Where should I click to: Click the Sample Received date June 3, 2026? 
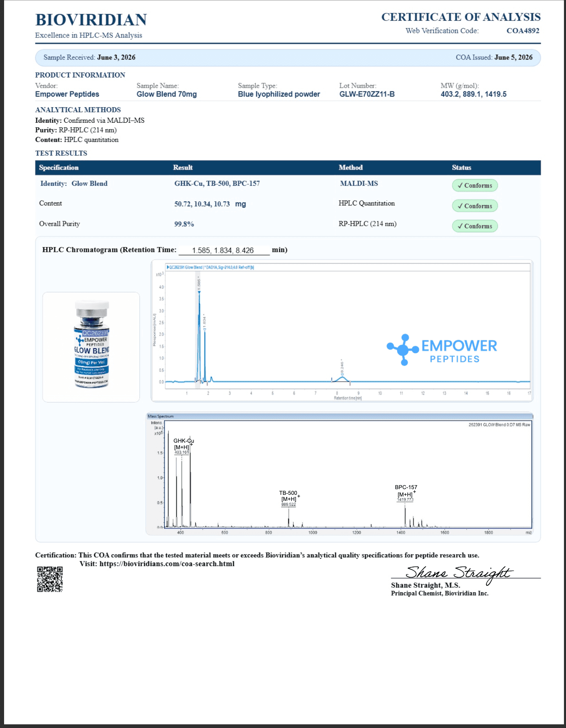click(x=116, y=57)
